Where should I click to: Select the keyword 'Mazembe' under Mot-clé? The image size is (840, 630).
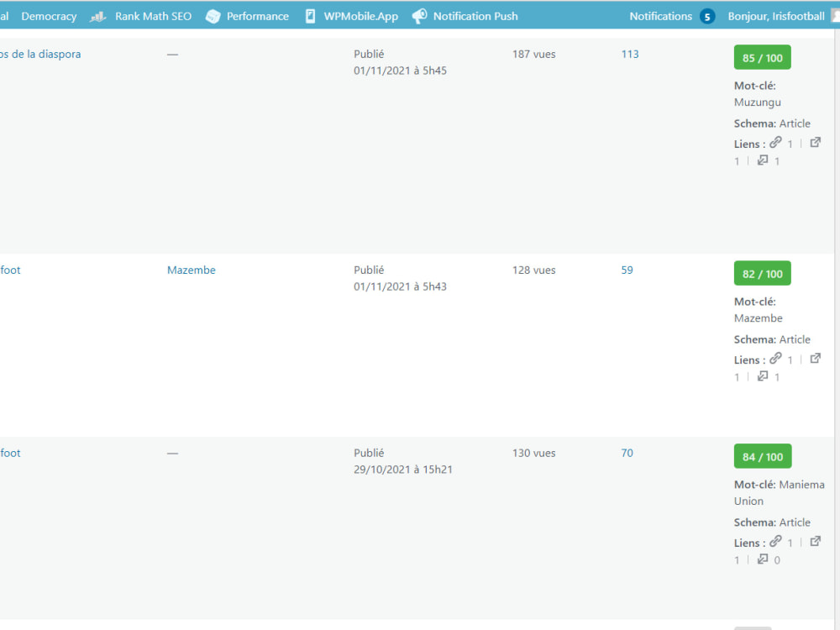[x=758, y=318]
